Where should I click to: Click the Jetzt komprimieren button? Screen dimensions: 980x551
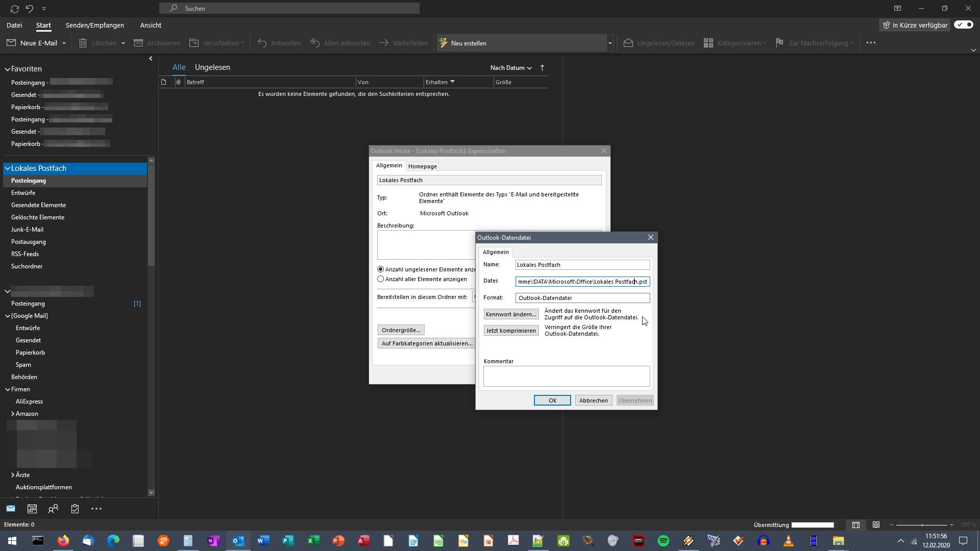(x=511, y=331)
